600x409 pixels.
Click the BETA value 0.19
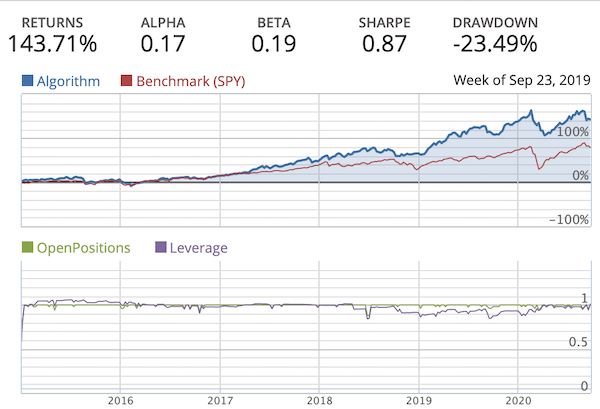click(275, 44)
